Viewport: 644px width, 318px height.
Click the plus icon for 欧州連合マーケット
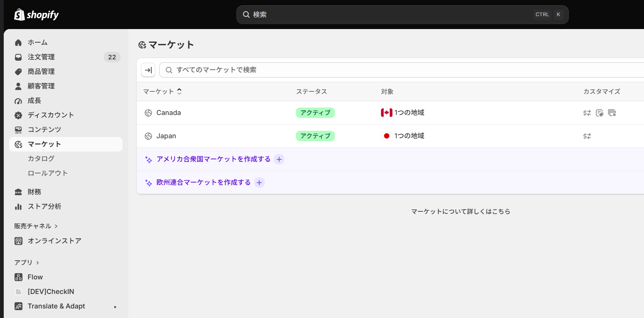[259, 183]
